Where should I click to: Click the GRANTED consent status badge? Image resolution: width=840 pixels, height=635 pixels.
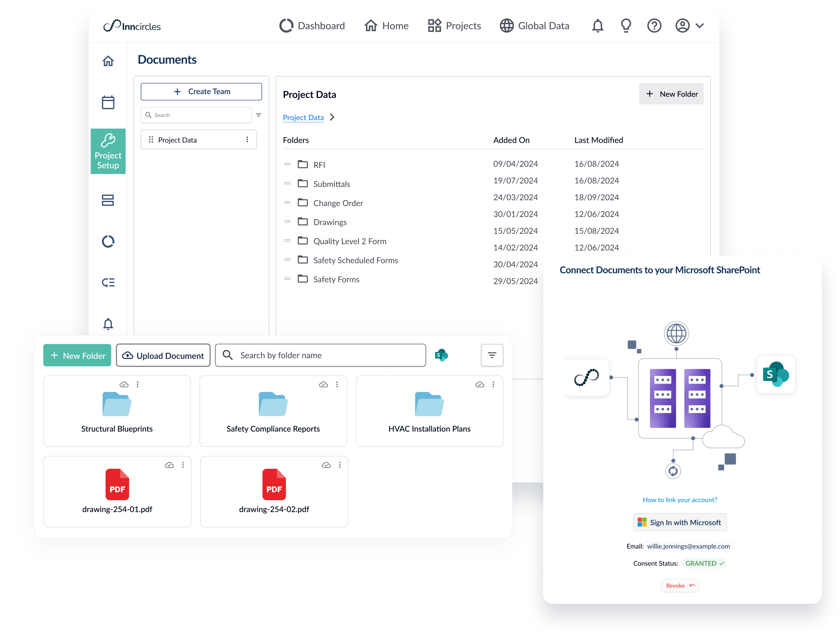704,563
